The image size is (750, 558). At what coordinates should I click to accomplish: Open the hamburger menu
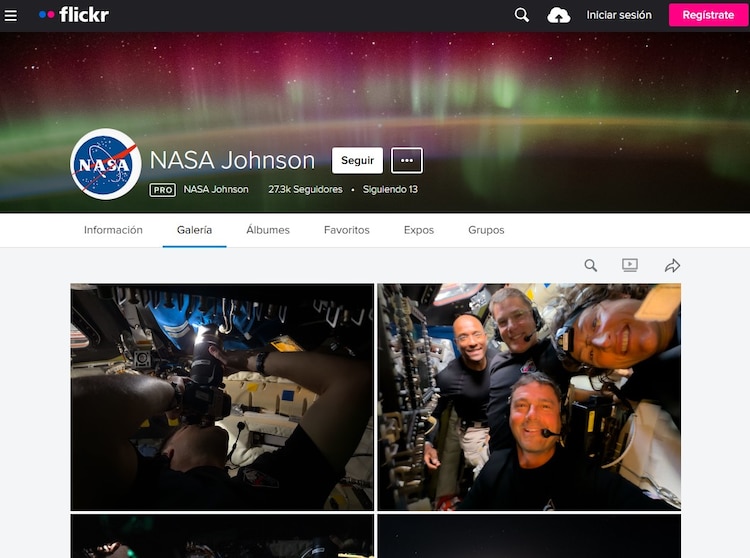(x=11, y=15)
